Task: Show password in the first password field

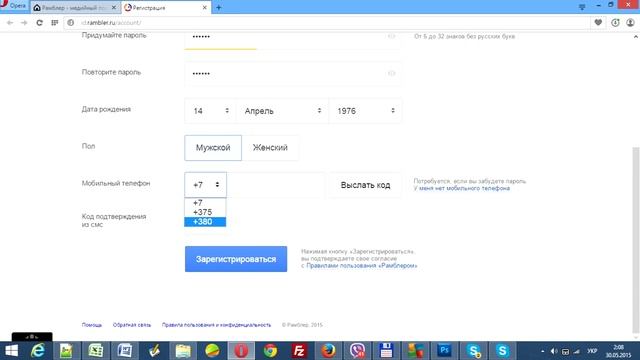Action: point(391,37)
